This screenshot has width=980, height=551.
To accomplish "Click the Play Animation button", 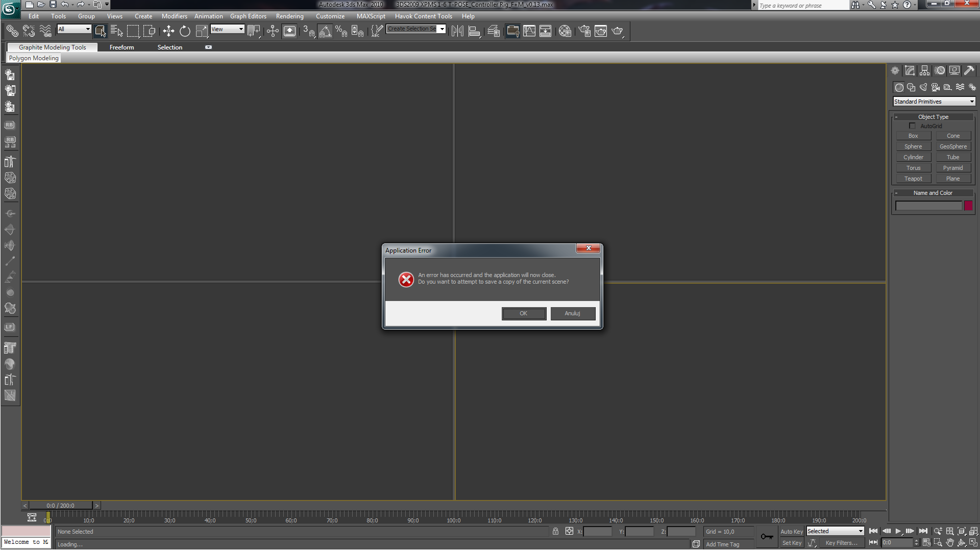I will tap(898, 531).
